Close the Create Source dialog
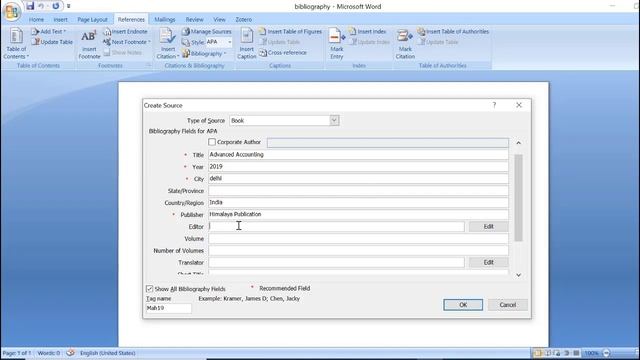The image size is (640, 360). [x=519, y=105]
